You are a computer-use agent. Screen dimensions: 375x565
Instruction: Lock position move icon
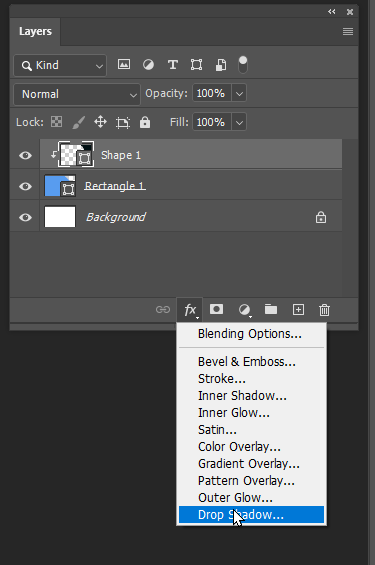[101, 122]
